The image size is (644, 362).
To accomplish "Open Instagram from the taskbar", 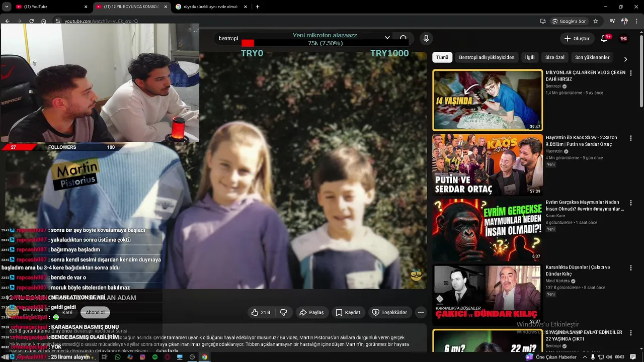I will 142,357.
